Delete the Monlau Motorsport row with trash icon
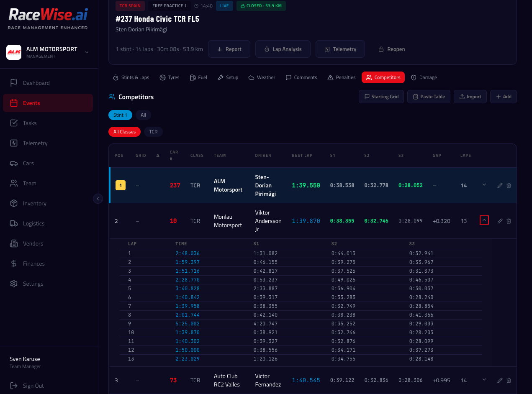This screenshot has height=394, width=532. point(509,221)
